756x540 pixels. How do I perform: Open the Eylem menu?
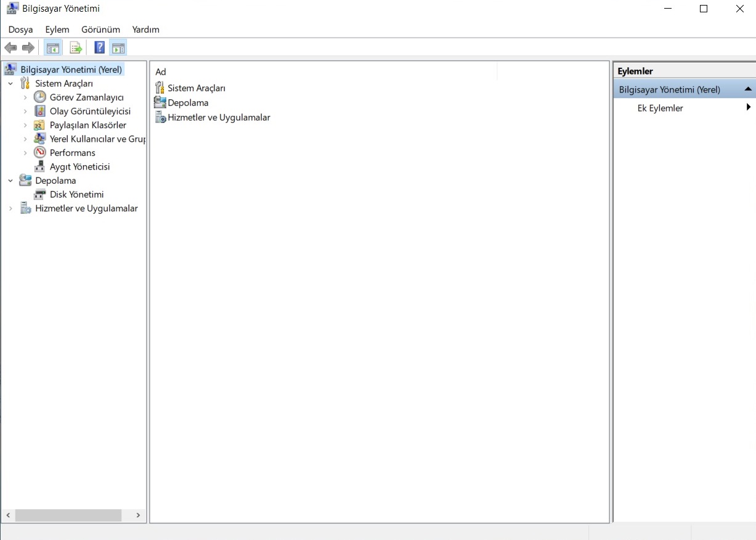tap(57, 29)
